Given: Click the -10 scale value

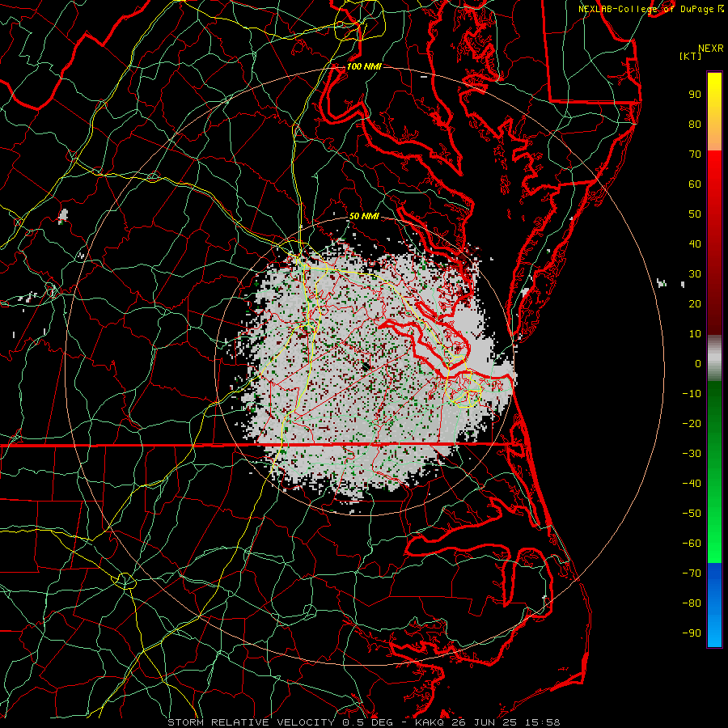Looking at the screenshot, I should tap(692, 394).
